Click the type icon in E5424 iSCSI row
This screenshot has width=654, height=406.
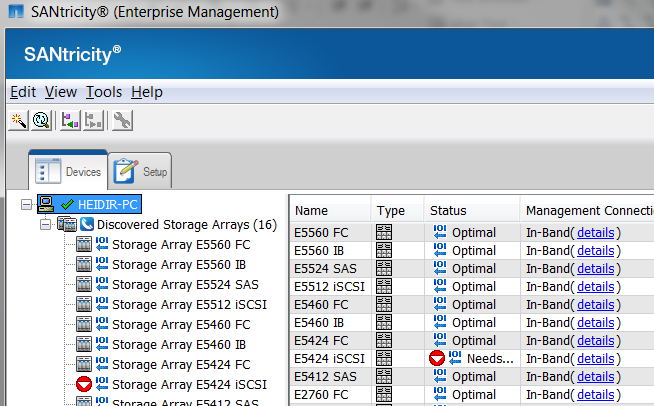(x=384, y=358)
